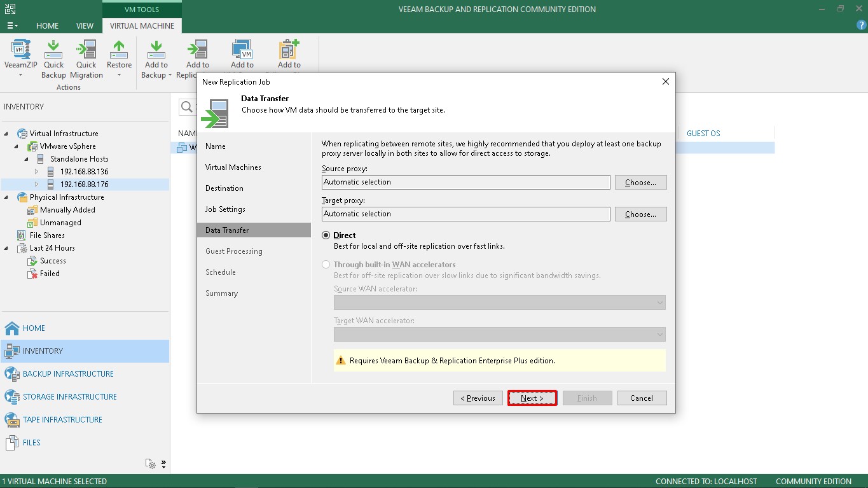Switch to the VIEW ribbon tab
Image resolution: width=868 pixels, height=488 pixels.
(x=85, y=26)
